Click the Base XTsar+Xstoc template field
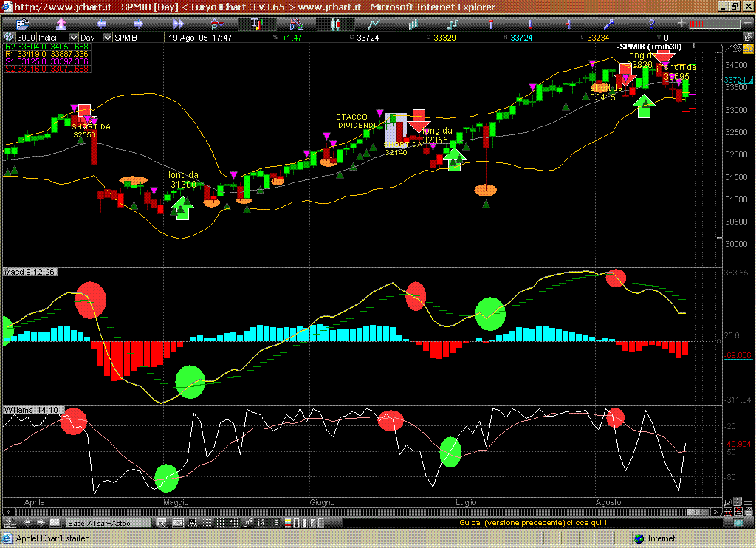The width and height of the screenshot is (756, 548). (x=109, y=522)
